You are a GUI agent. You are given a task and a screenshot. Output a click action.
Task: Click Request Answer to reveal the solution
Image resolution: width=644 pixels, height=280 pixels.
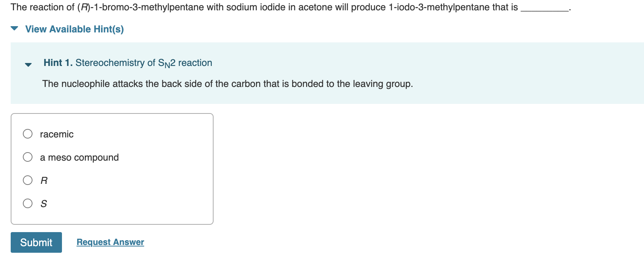pos(110,242)
